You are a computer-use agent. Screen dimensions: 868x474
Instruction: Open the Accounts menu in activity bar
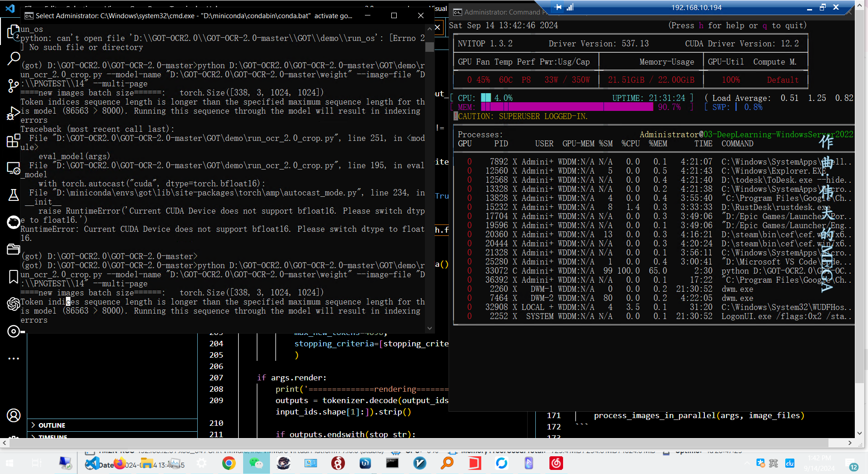(x=14, y=415)
